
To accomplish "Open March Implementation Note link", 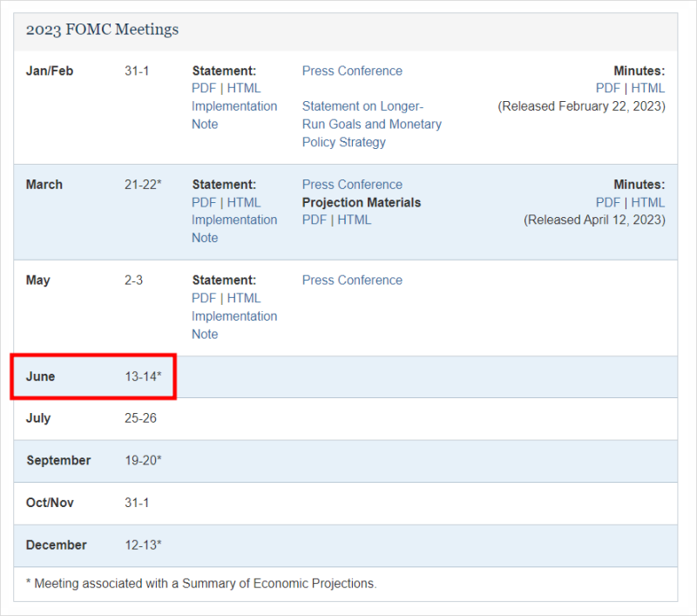I will tap(234, 220).
